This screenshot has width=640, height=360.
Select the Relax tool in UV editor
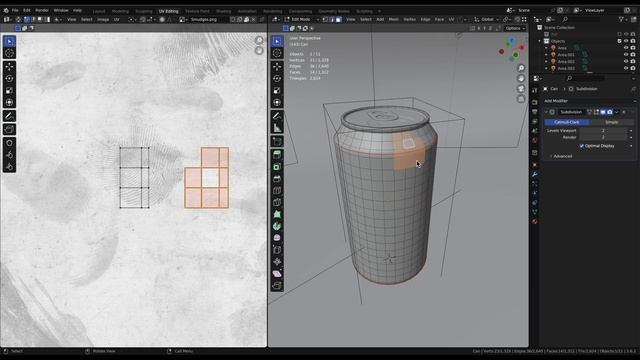pyautogui.click(x=9, y=155)
